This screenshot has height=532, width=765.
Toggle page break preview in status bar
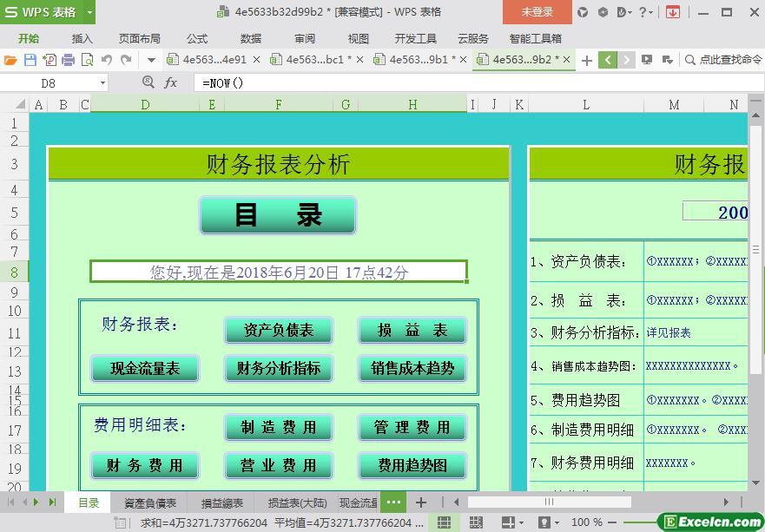pyautogui.click(x=476, y=522)
